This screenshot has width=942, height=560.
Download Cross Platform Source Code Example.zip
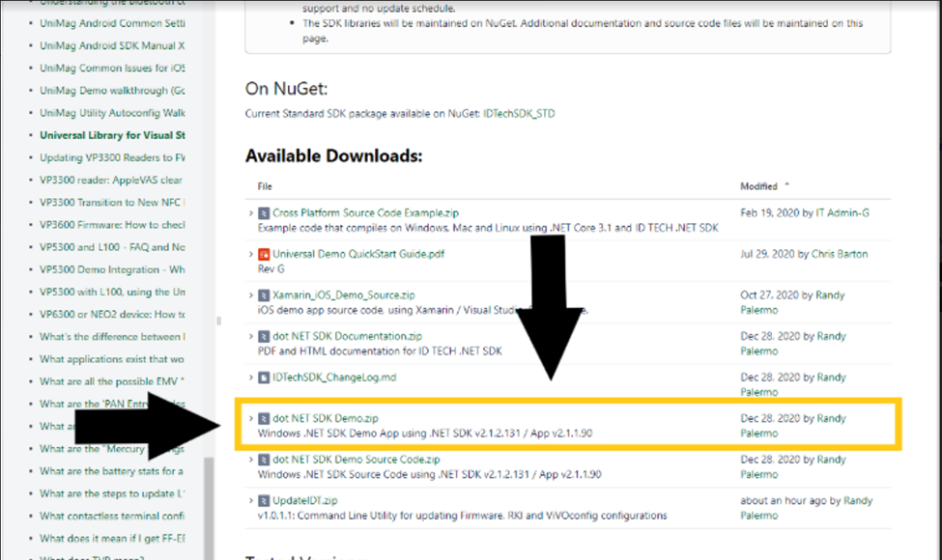365,213
